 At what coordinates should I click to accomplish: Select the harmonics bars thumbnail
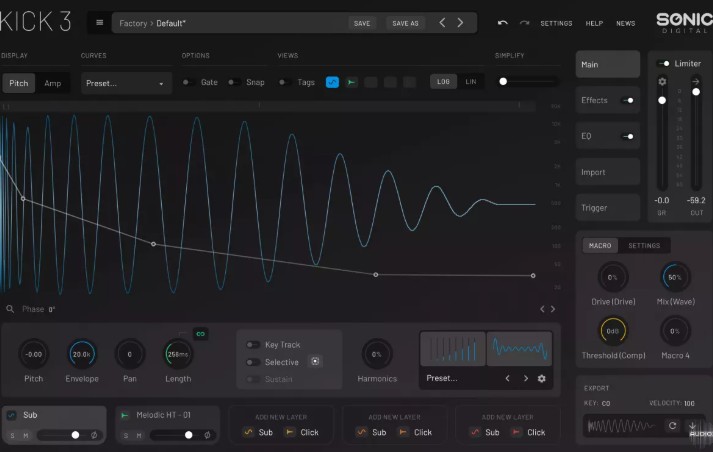tap(453, 349)
